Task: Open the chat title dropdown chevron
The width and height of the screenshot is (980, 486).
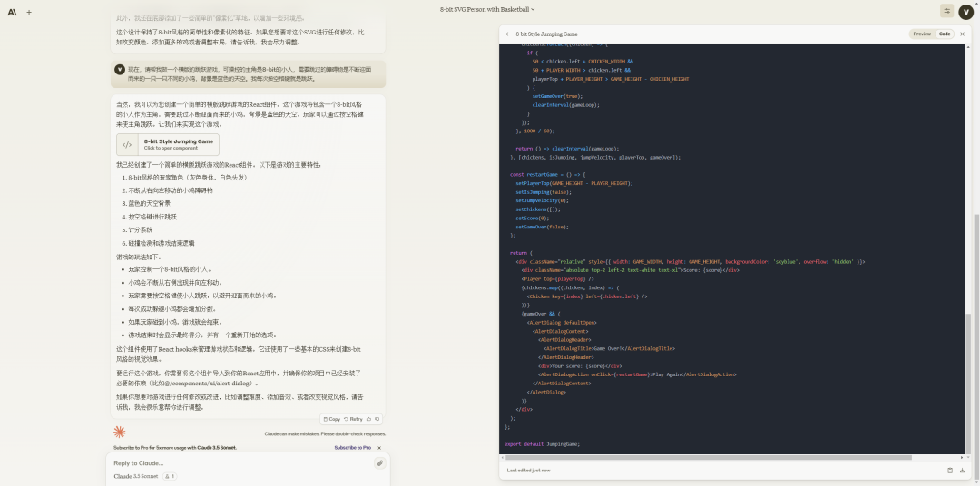Action: coord(533,9)
